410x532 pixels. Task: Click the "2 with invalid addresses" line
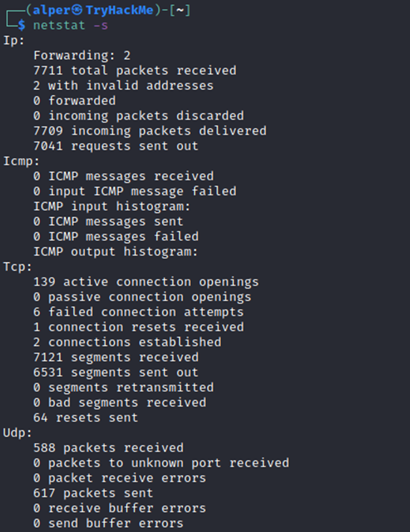click(123, 86)
